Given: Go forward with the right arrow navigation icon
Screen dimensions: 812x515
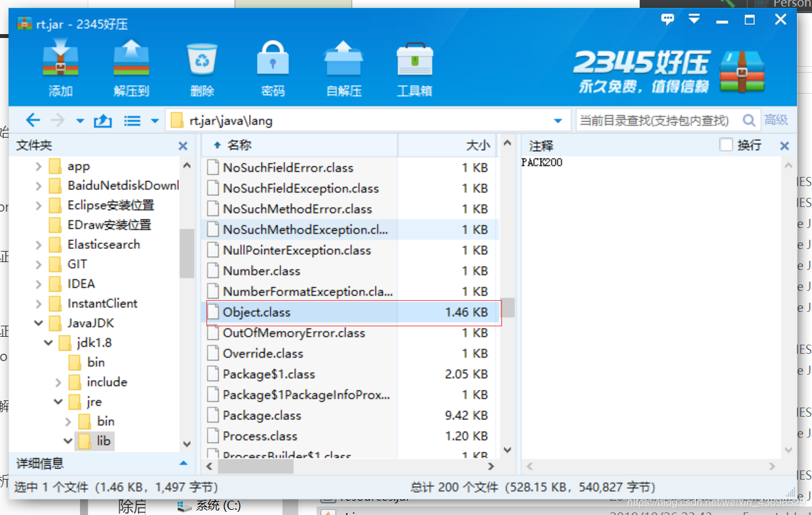Looking at the screenshot, I should click(x=58, y=121).
